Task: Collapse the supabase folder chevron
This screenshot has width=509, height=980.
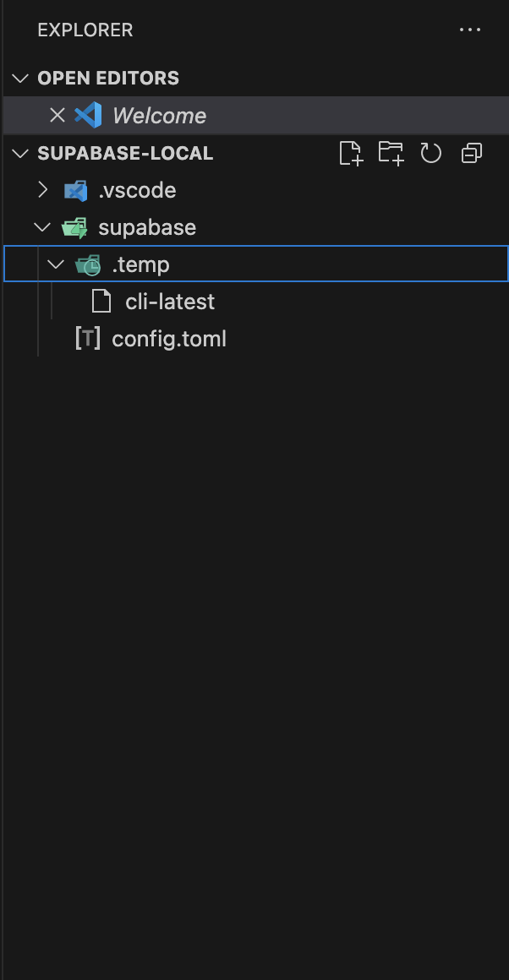Action: [x=42, y=228]
